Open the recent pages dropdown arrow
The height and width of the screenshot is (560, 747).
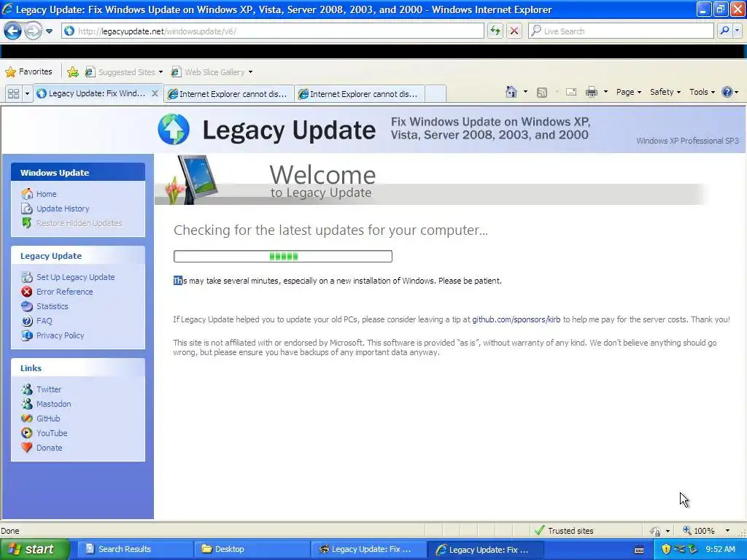(49, 31)
